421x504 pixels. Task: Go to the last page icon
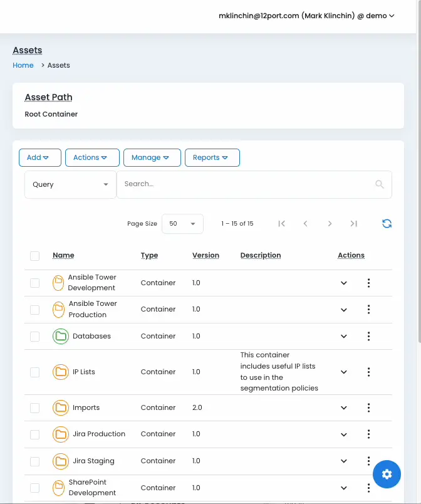[x=353, y=224]
